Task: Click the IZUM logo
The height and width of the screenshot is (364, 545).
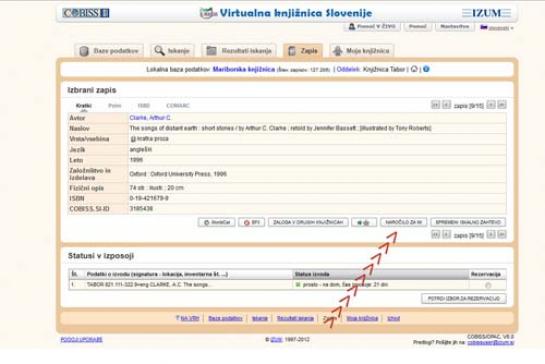Action: tap(487, 13)
